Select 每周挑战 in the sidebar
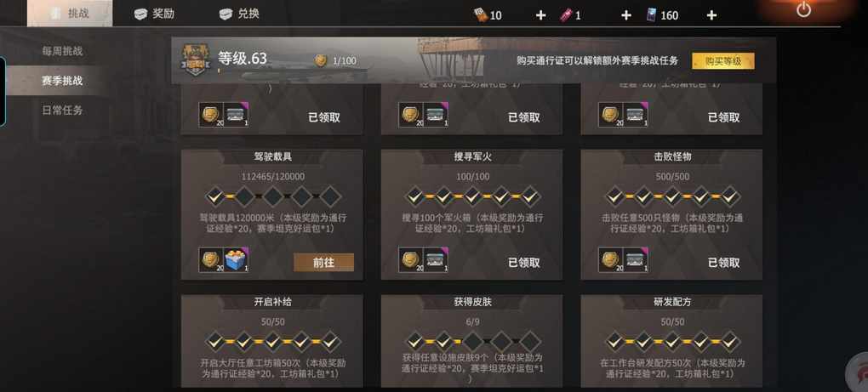Screen dimensions: 868x392 pos(62,51)
